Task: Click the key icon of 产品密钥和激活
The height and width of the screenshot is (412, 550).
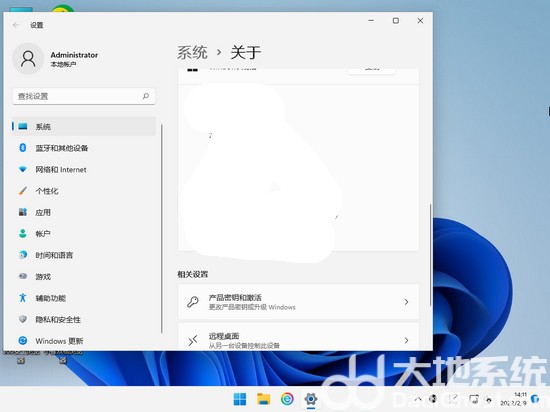Action: click(x=193, y=302)
